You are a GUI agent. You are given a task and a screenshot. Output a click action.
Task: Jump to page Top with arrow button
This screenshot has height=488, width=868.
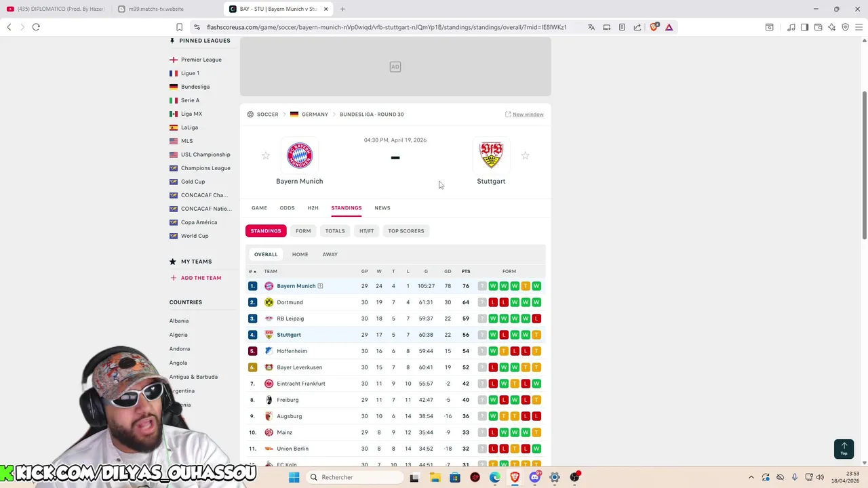click(844, 449)
